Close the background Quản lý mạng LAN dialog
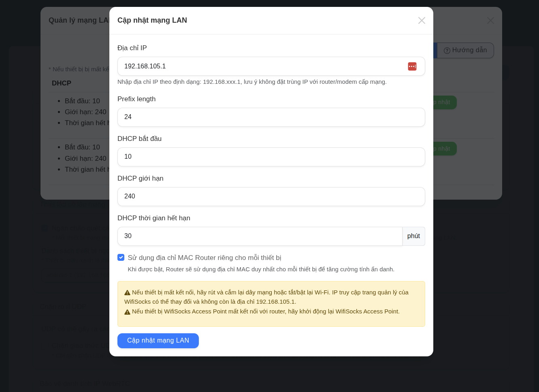 point(490,20)
